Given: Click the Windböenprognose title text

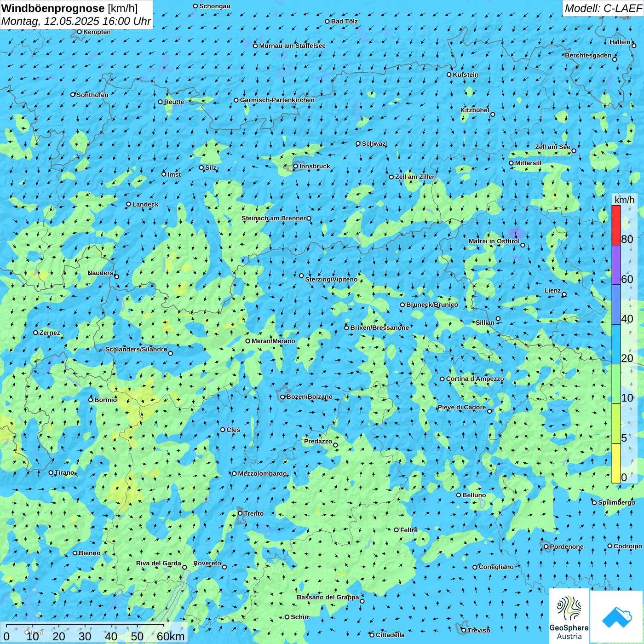Looking at the screenshot, I should tap(53, 8).
